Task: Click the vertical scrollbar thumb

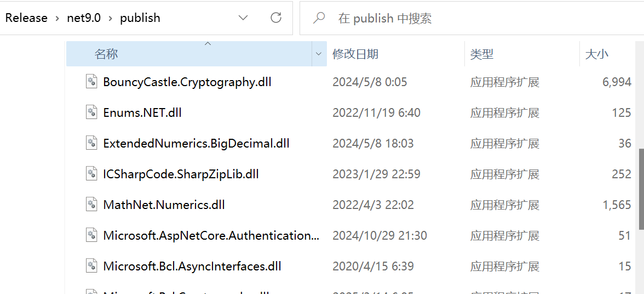Action: 641,189
